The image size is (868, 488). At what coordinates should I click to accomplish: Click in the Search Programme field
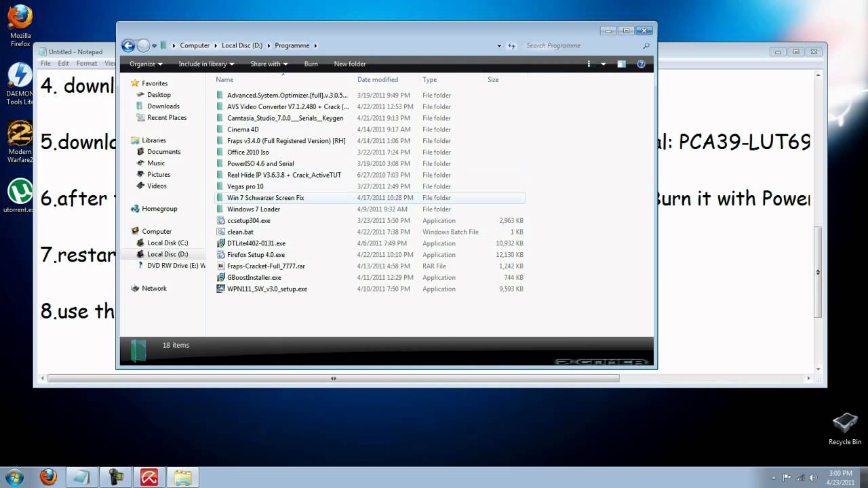582,45
